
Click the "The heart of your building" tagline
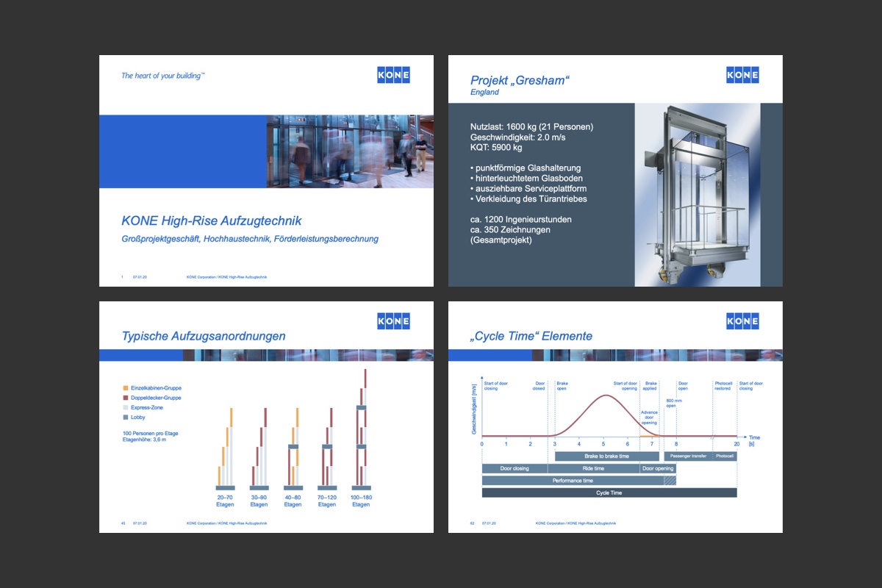coord(162,76)
